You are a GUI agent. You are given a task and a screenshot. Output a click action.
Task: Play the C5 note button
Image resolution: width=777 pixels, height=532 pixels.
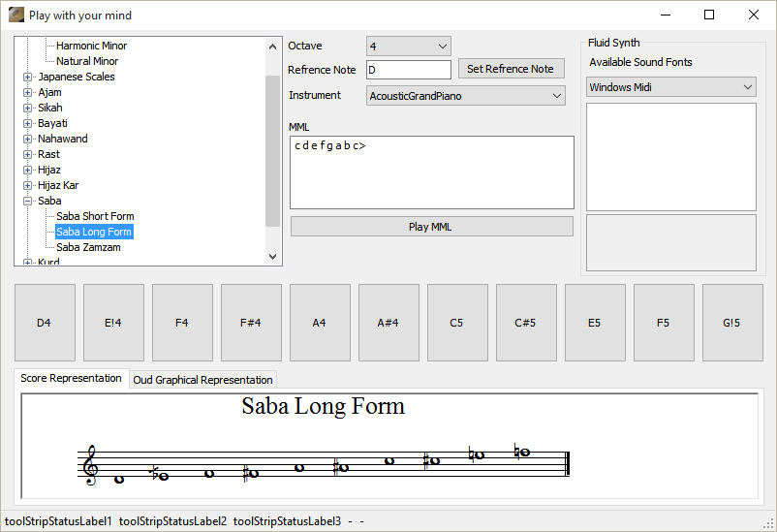coord(457,323)
